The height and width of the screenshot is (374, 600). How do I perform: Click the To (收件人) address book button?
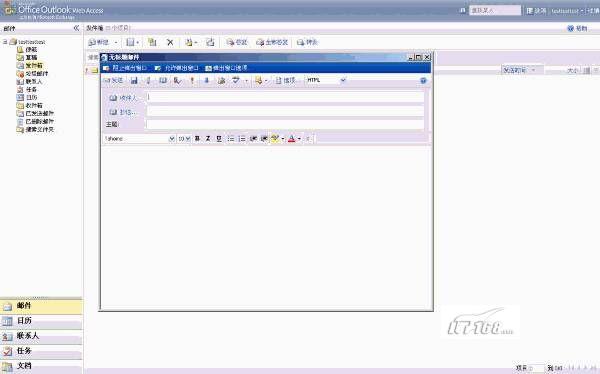(124, 98)
